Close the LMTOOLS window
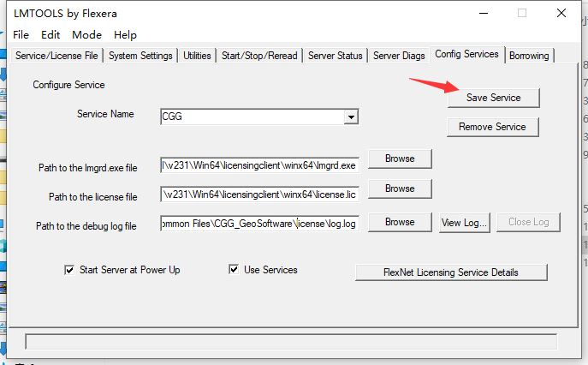The height and width of the screenshot is (365, 588). (561, 13)
